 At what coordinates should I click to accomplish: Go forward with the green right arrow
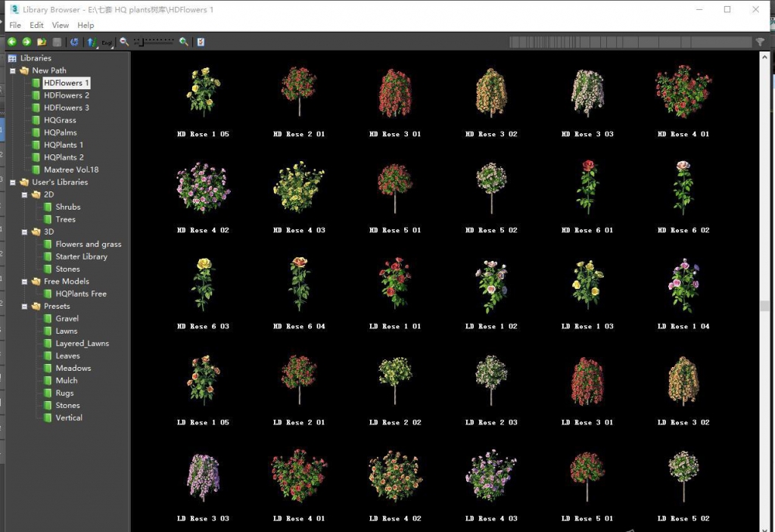26,42
